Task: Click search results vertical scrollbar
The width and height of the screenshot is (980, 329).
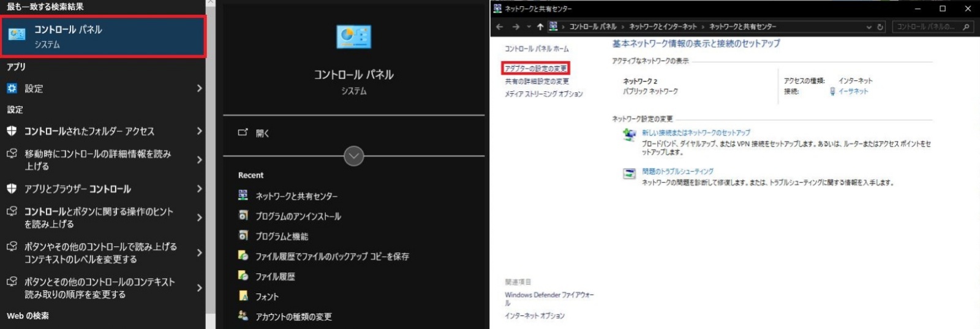Action: click(x=210, y=164)
